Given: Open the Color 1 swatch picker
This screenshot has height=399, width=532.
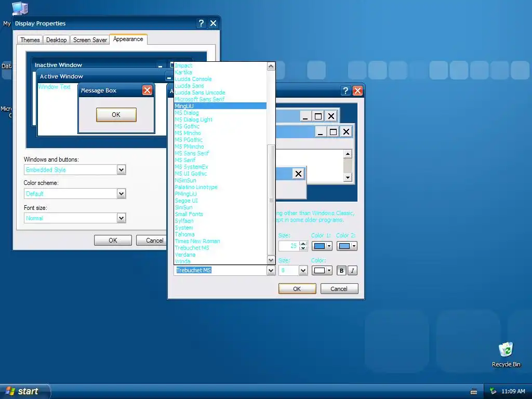Looking at the screenshot, I should coord(322,246).
